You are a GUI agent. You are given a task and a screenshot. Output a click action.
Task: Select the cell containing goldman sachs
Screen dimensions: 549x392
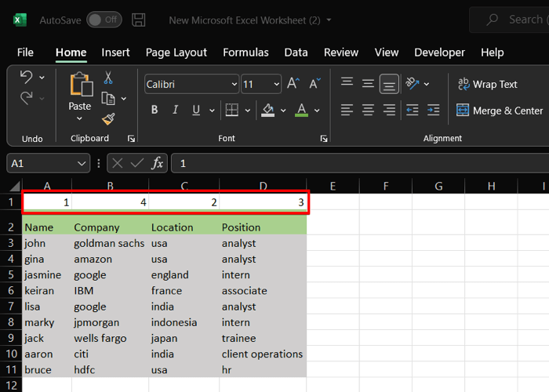[x=109, y=243]
